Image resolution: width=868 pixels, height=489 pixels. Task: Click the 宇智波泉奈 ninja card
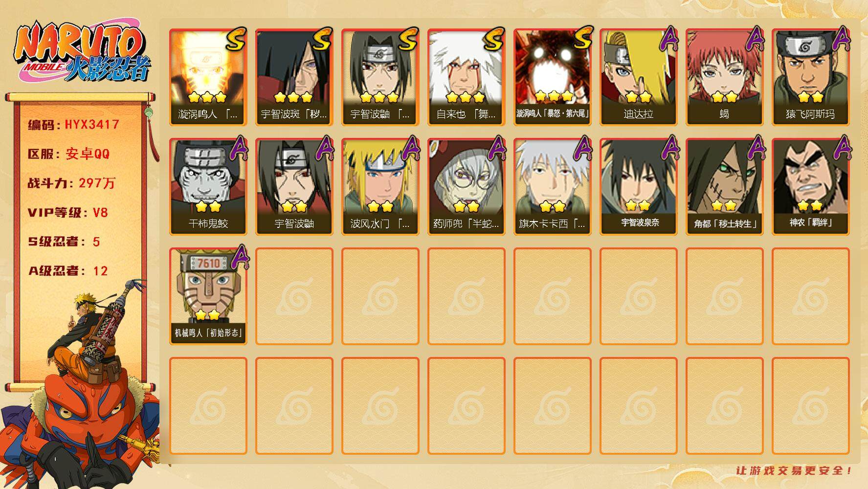pos(638,187)
